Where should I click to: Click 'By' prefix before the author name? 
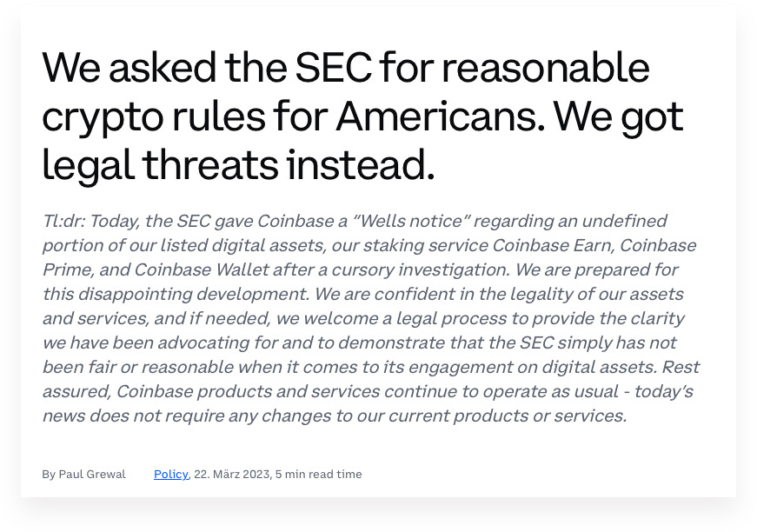[x=49, y=474]
